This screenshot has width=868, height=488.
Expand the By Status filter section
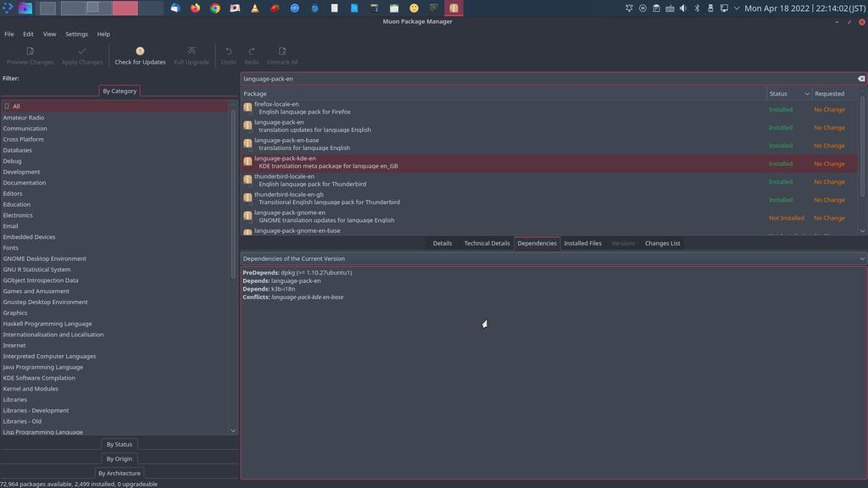[119, 444]
